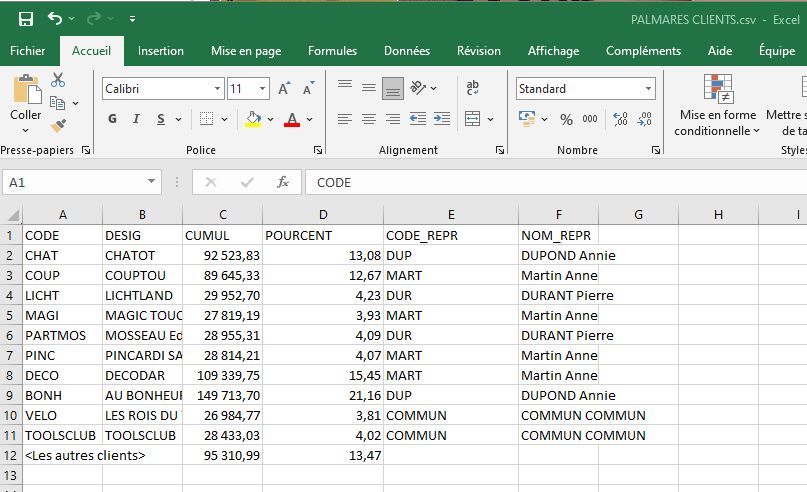This screenshot has height=492, width=807.
Task: Toggle wrap text ab icon
Action: [x=472, y=87]
